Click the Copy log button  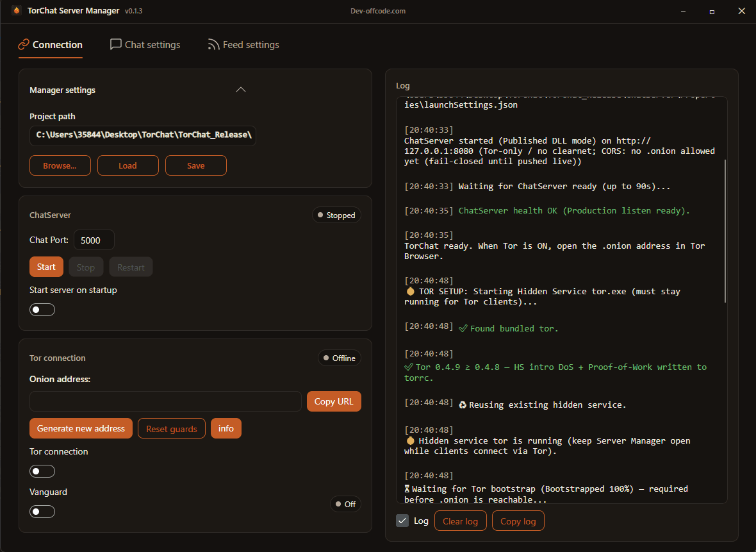point(518,521)
